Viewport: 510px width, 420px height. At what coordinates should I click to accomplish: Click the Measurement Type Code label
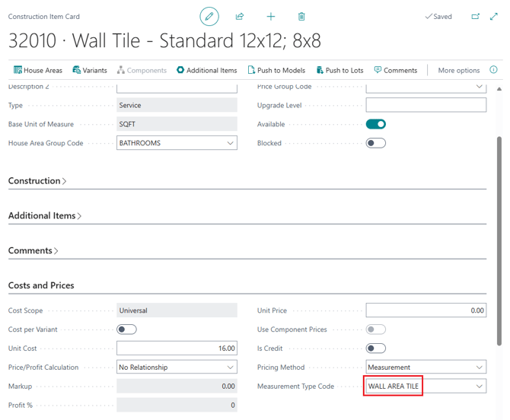295,387
